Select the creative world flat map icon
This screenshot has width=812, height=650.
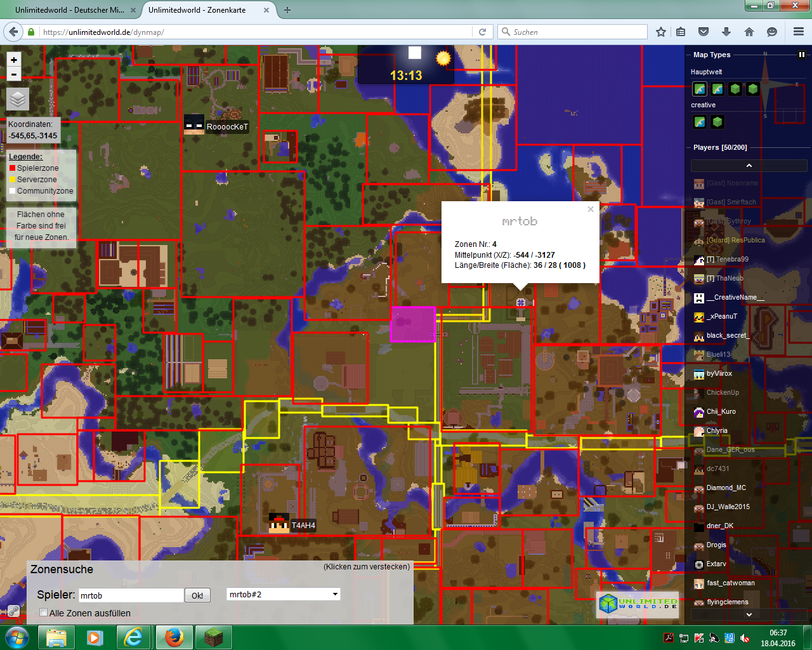[x=700, y=122]
